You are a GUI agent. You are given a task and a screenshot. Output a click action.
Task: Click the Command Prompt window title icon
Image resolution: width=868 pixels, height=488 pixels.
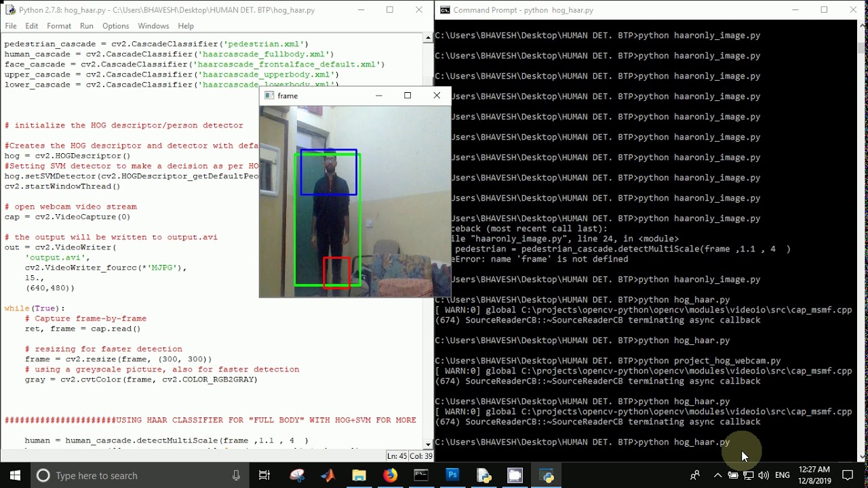(445, 10)
